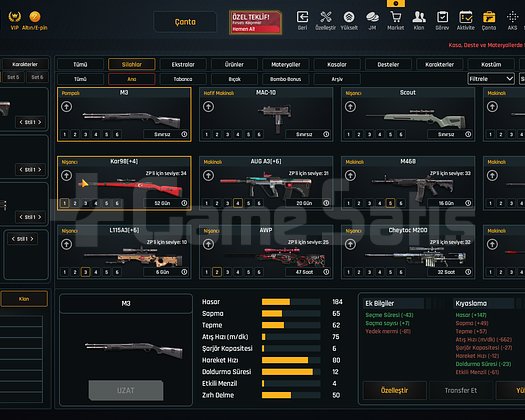Assign Kar98 to set slot 2
The height and width of the screenshot is (420, 525).
[75, 203]
